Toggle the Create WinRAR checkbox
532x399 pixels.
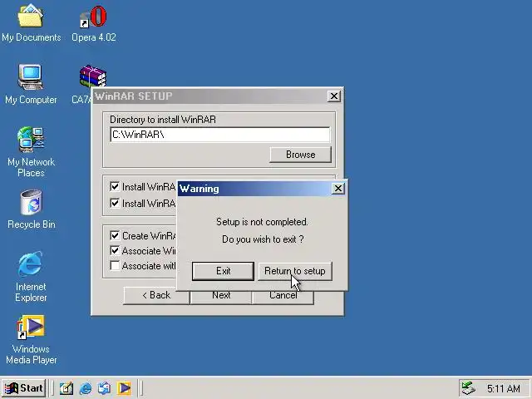[115, 235]
